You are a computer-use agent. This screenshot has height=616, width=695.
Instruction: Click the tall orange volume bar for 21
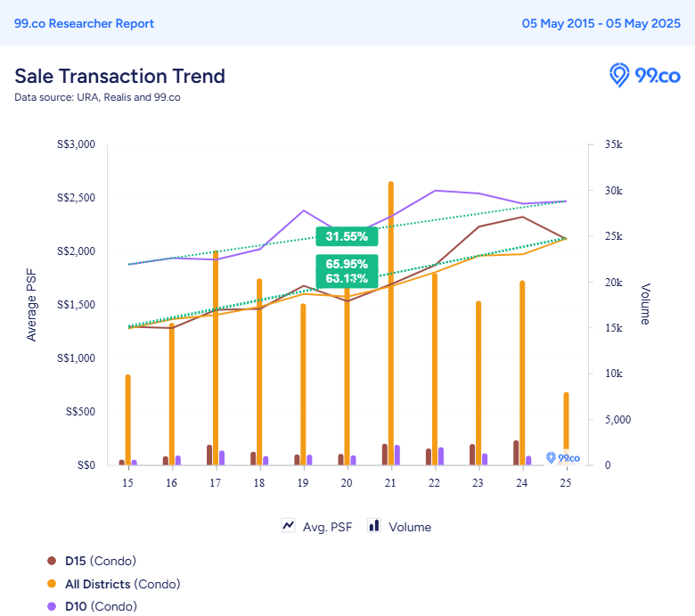pos(391,323)
